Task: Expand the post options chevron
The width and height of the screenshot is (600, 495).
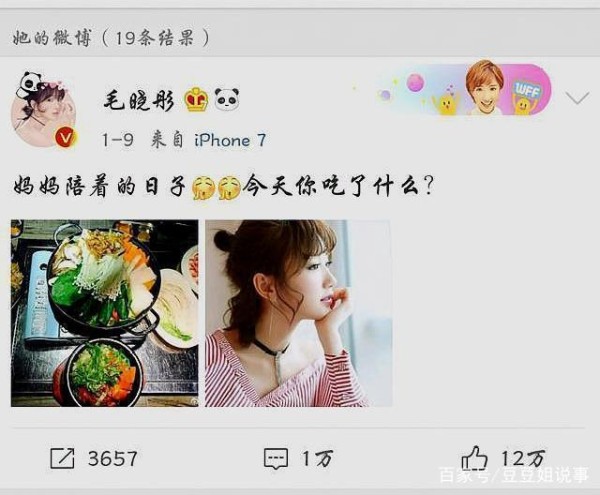Action: point(577,98)
